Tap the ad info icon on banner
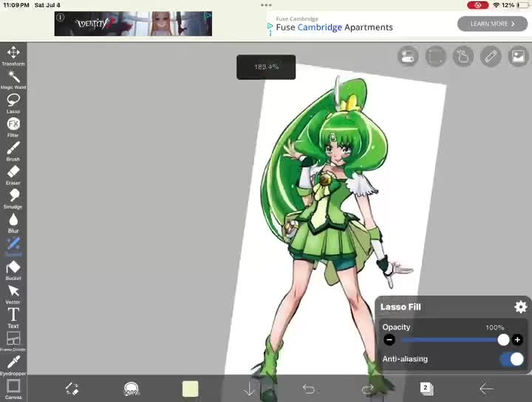This screenshot has width=532, height=402. (60, 17)
